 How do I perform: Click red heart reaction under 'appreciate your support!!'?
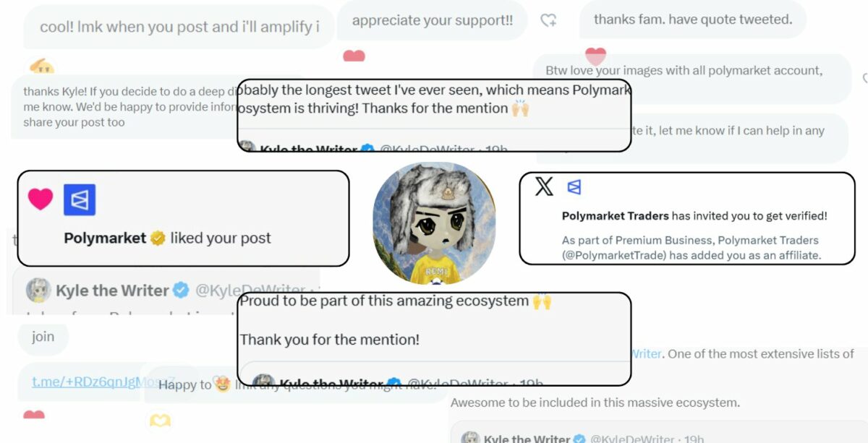click(x=354, y=56)
